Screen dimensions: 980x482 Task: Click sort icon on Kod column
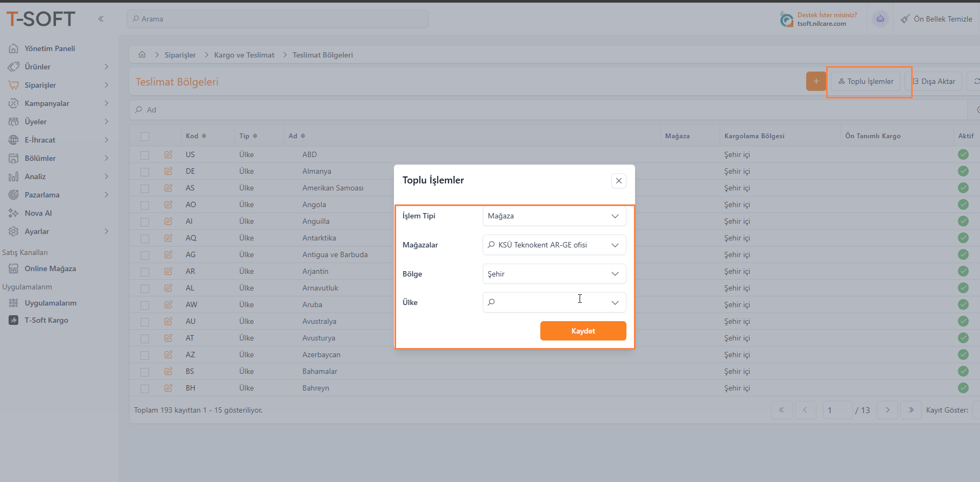coord(204,136)
